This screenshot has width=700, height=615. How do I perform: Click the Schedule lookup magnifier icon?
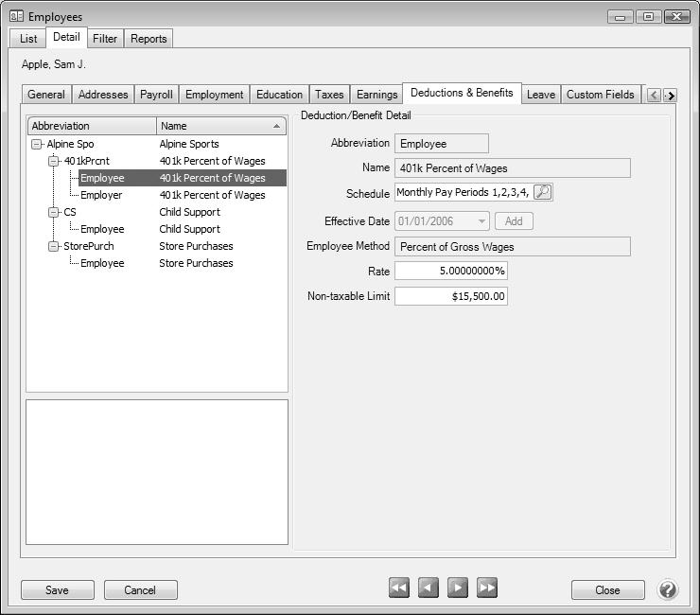542,192
